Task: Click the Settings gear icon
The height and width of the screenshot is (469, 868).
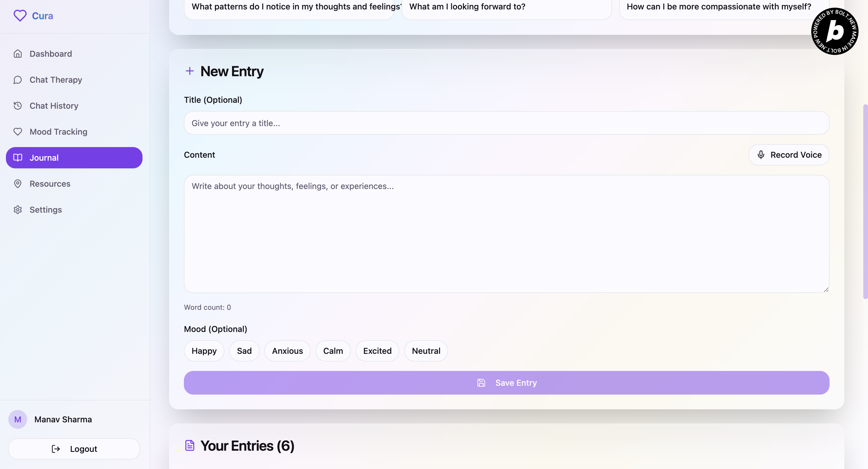Action: point(17,210)
